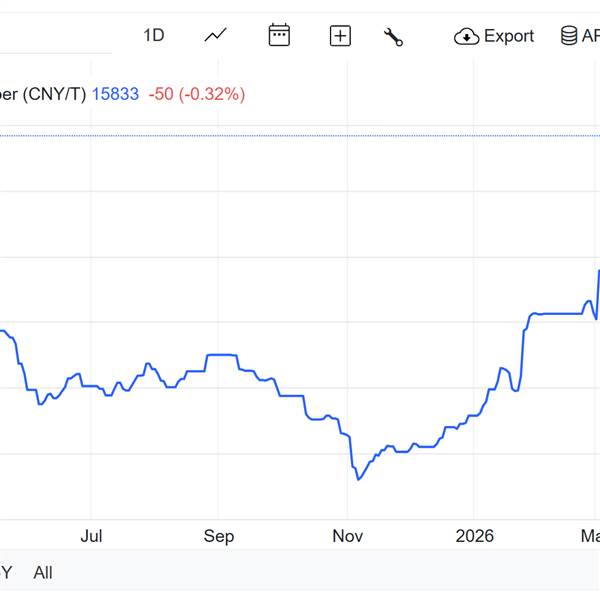Viewport: 600px width, 600px height.
Task: Click the dotted current price line
Action: 300,135
